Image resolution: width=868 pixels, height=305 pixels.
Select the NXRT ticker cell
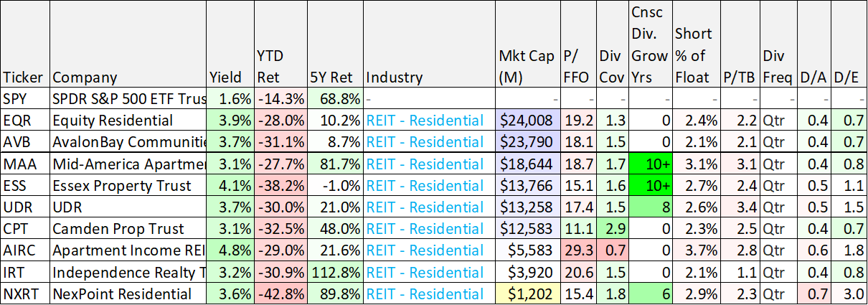(x=25, y=294)
